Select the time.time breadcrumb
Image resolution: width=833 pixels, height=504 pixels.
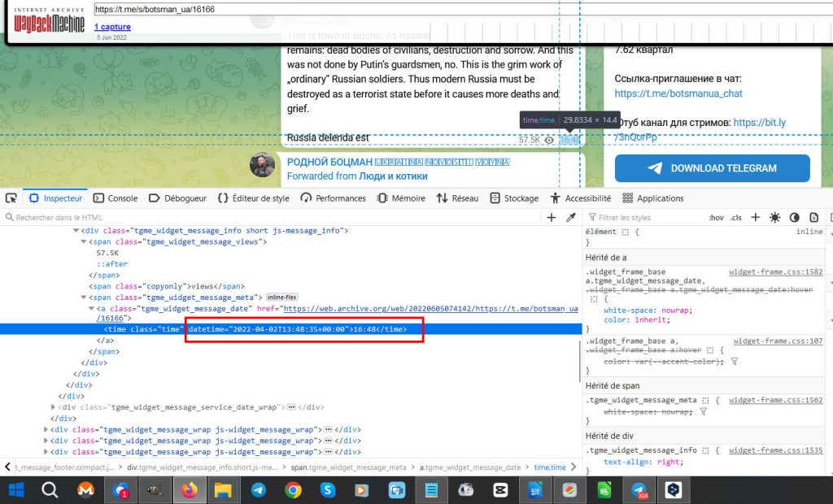[x=550, y=467]
